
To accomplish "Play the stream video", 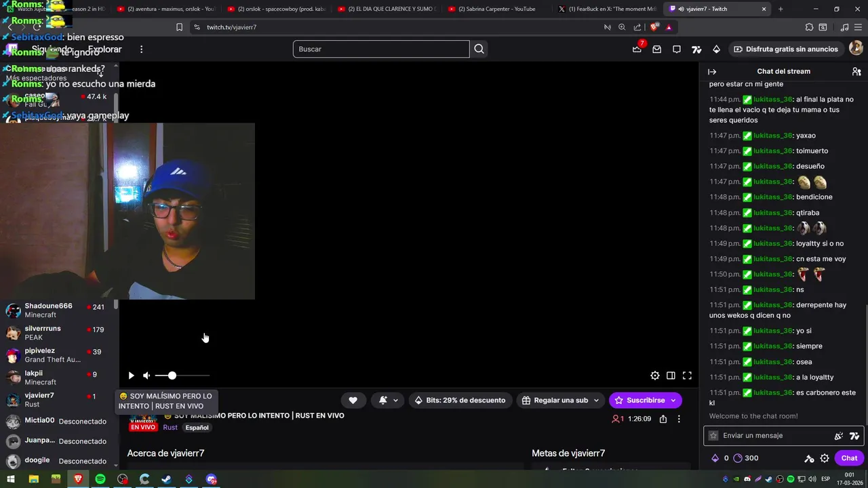I will point(131,375).
